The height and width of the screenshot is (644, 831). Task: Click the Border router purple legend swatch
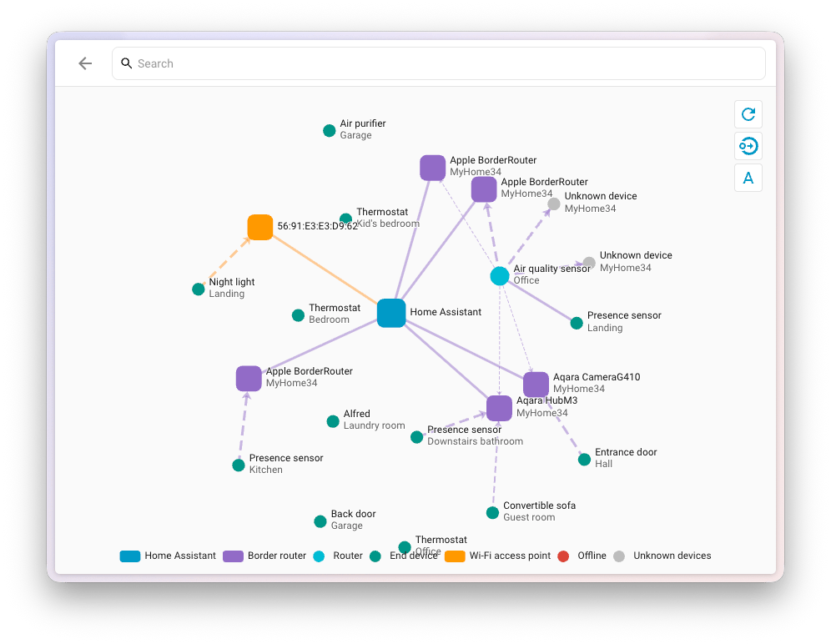click(x=233, y=556)
